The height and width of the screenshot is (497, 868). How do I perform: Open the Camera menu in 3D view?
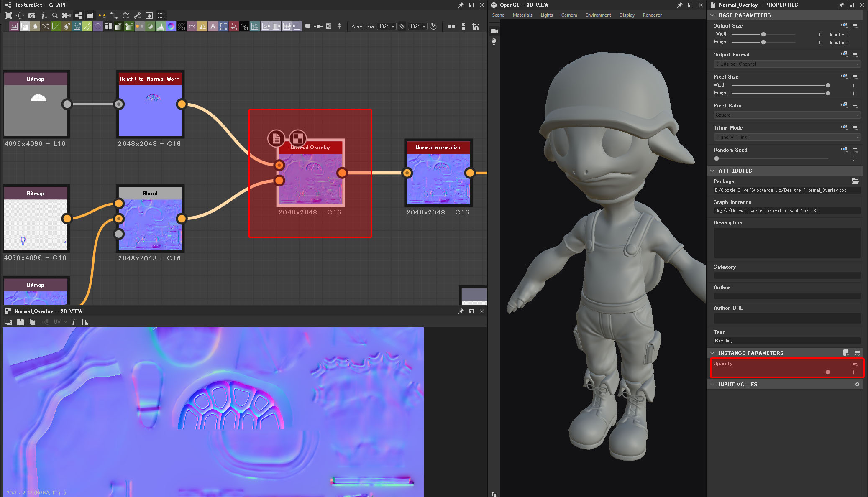(569, 15)
